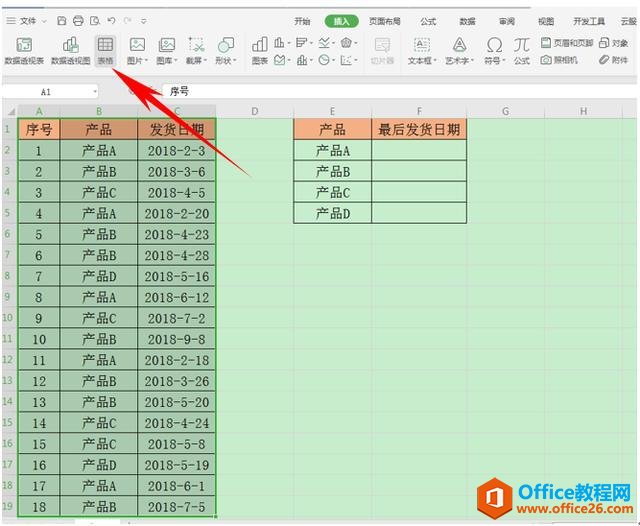This screenshot has height=526, width=640.
Task: Click the 形状 shapes icon
Action: tap(226, 45)
